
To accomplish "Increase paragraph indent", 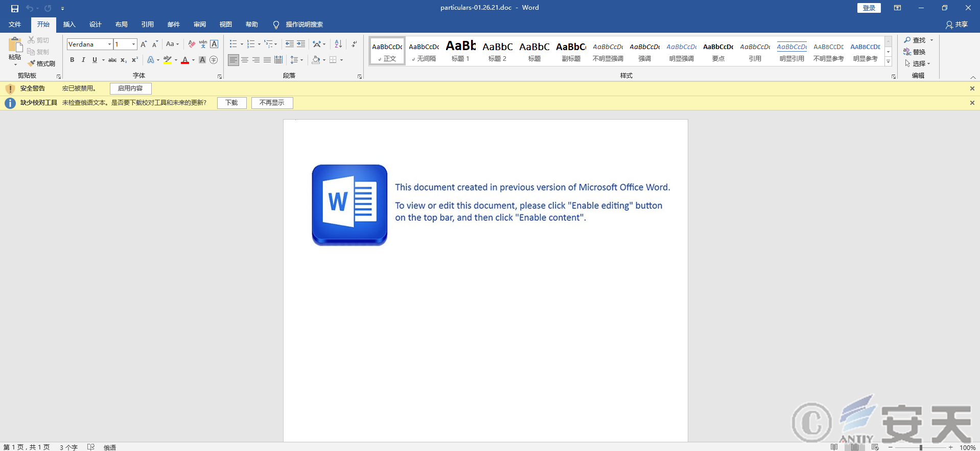I will tap(301, 44).
